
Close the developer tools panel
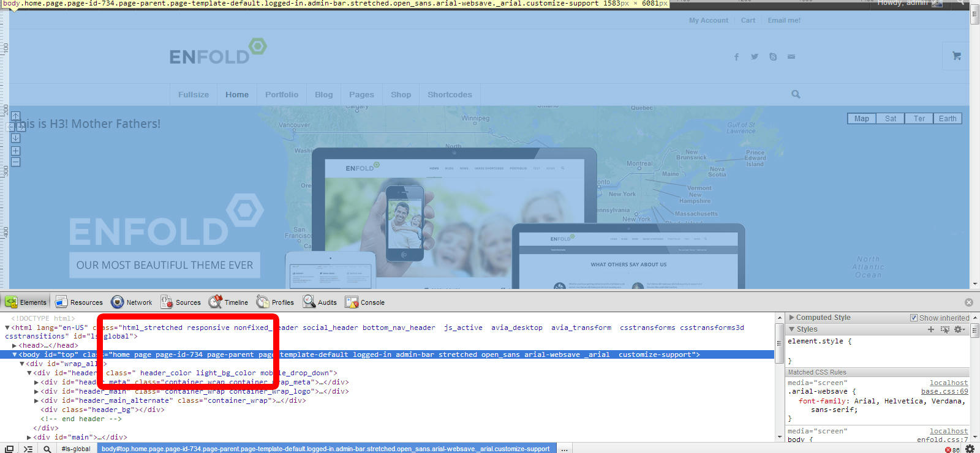[x=969, y=302]
